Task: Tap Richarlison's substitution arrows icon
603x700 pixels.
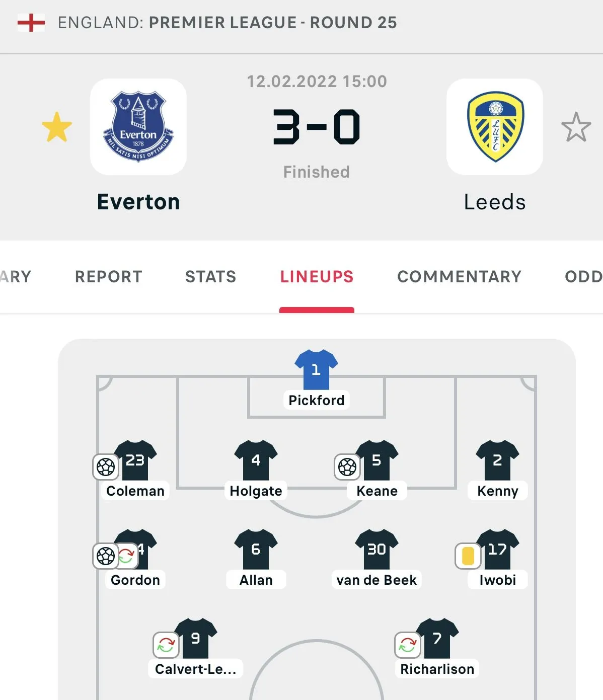Action: pyautogui.click(x=407, y=645)
